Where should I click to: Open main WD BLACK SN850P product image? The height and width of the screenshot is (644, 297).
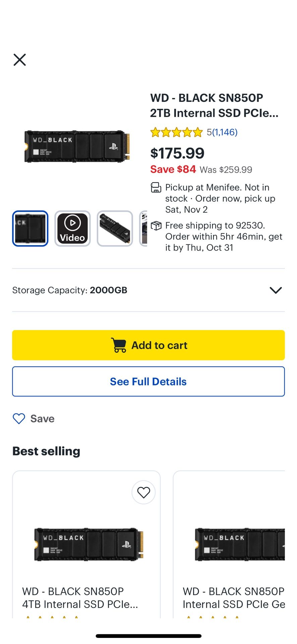click(x=77, y=147)
